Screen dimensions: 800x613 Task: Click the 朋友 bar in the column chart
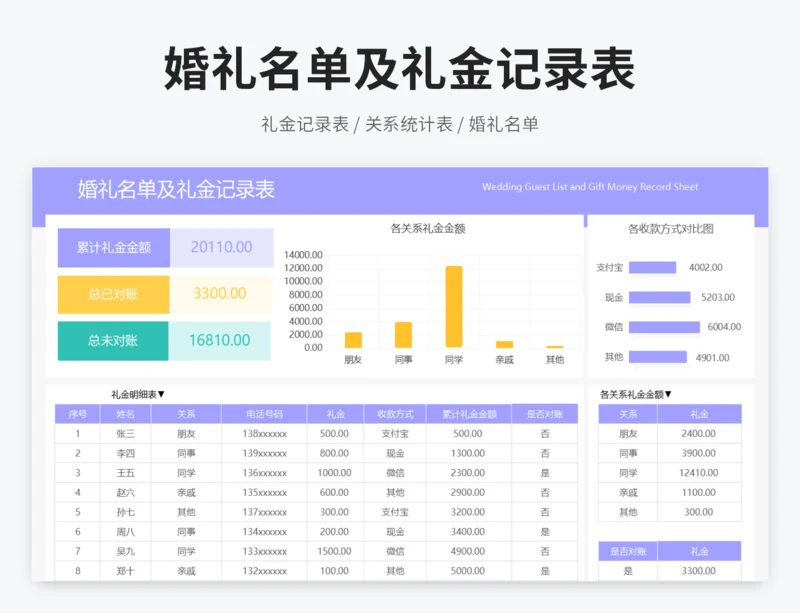click(x=353, y=340)
